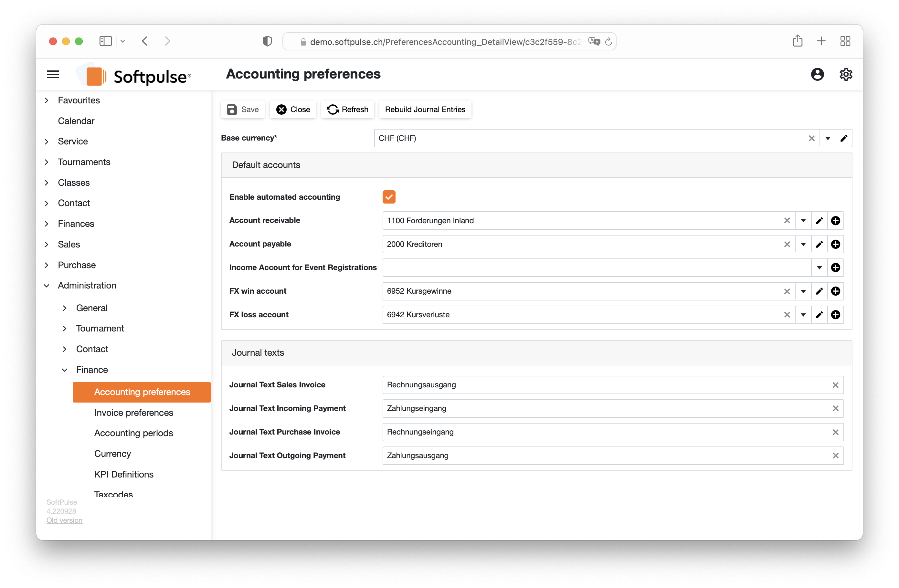The width and height of the screenshot is (899, 588).
Task: Open KPI Definitions in sidebar
Action: [x=124, y=474]
